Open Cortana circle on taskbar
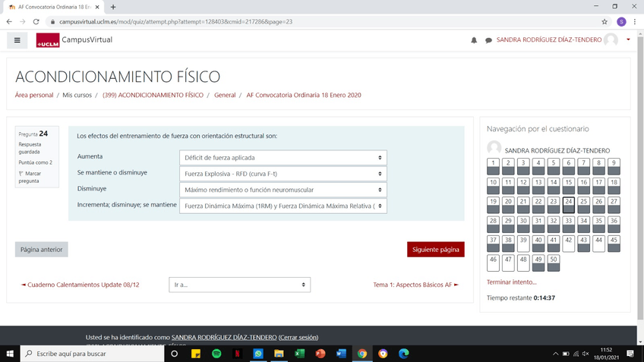 tap(174, 354)
